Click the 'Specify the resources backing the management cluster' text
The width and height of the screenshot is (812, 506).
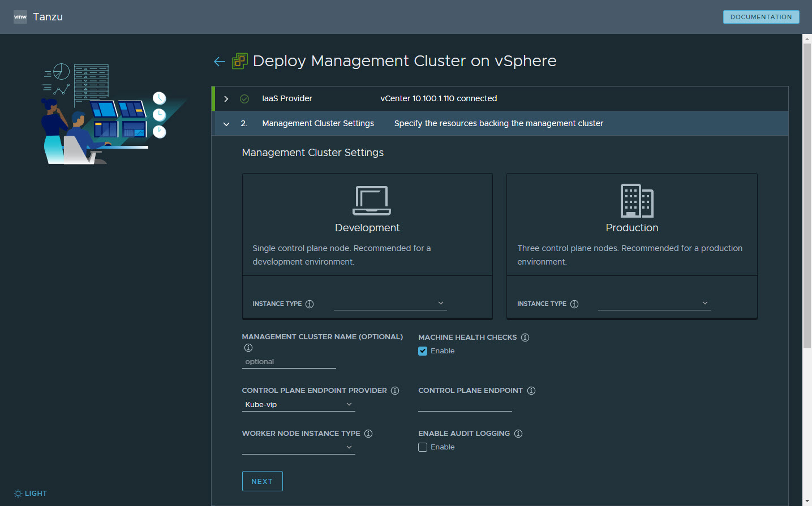coord(499,123)
